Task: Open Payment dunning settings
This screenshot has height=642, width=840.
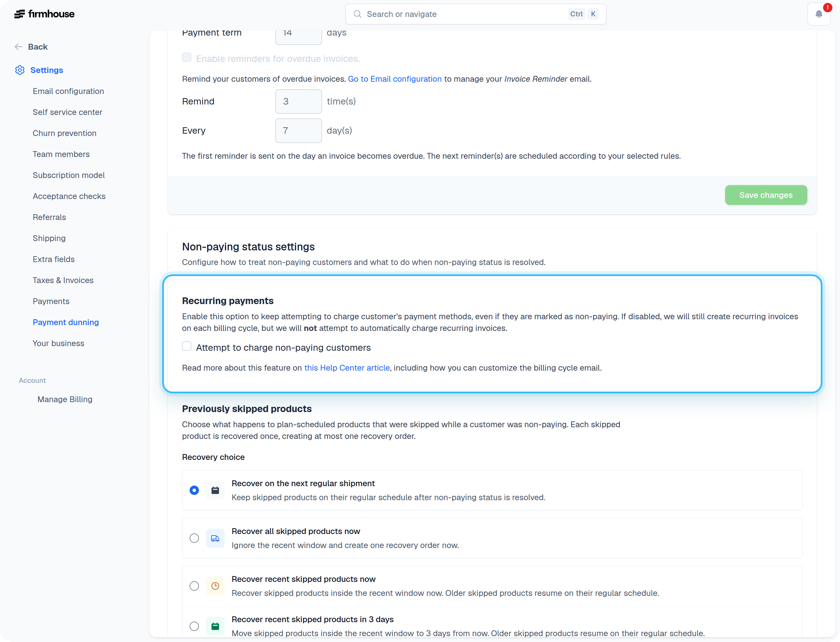Action: click(x=66, y=322)
